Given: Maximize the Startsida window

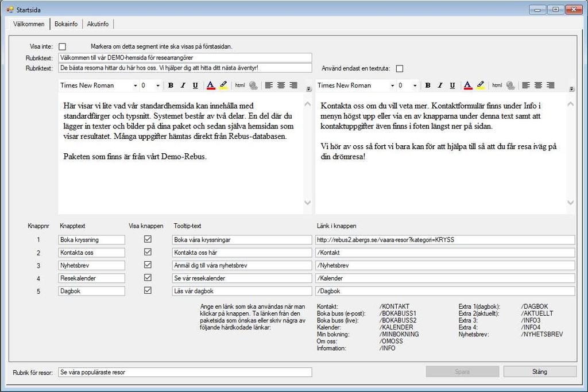Looking at the screenshot, I should (x=556, y=10).
